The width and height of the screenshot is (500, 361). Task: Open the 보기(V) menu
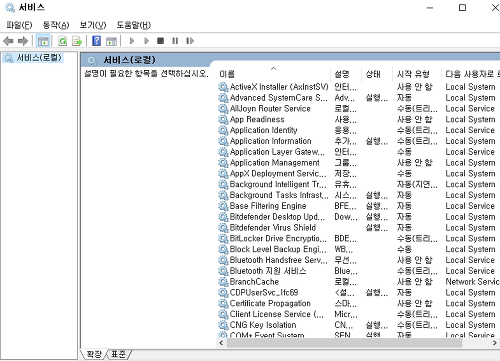coord(93,25)
